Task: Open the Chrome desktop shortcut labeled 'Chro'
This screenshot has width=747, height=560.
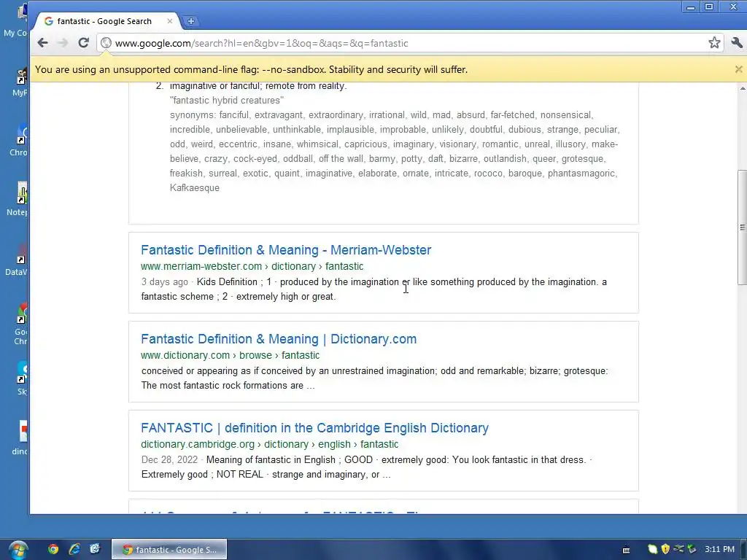Action: [18, 139]
